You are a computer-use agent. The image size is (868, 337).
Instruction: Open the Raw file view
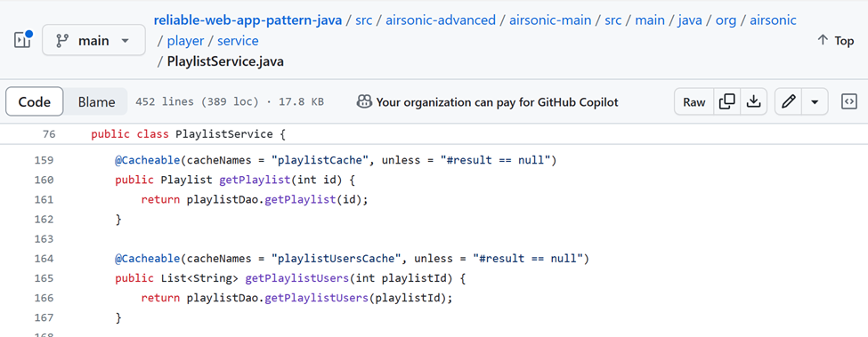[694, 101]
